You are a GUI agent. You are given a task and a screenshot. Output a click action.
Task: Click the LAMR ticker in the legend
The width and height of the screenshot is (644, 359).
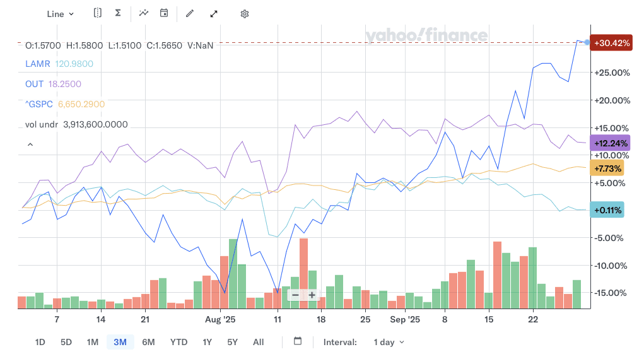(36, 64)
